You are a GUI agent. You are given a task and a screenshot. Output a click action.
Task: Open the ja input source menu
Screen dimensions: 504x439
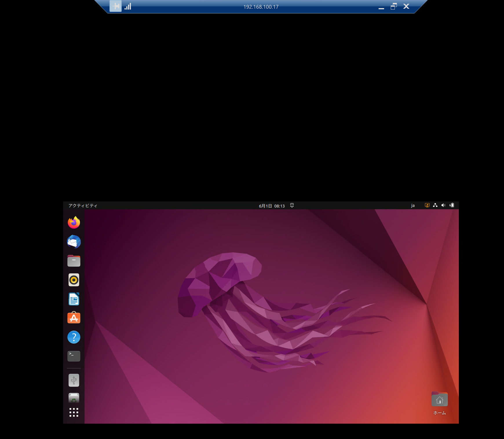[x=413, y=205]
